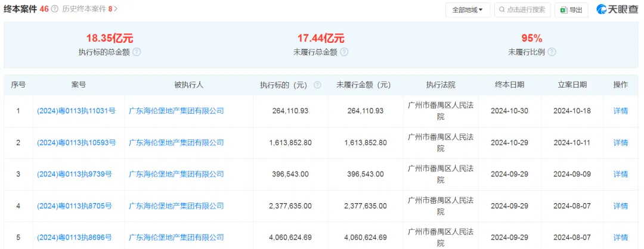The image size is (644, 249).
Task: Open the 全部地域 region dropdown
Action: (x=467, y=10)
